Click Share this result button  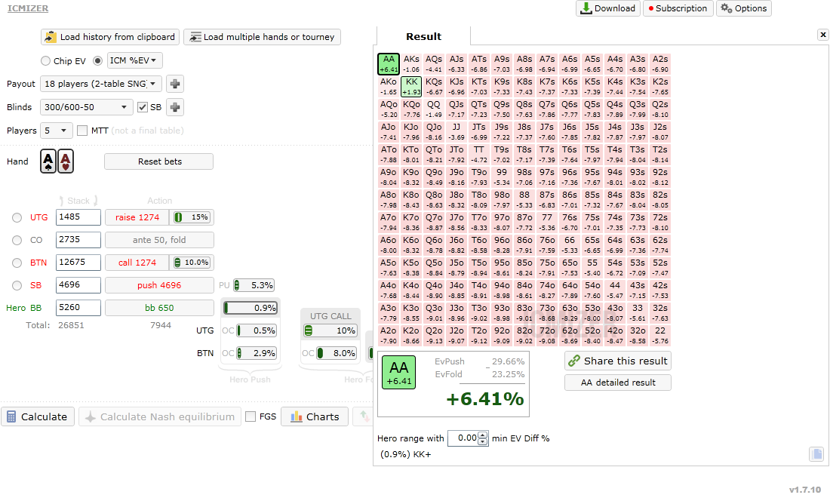tap(618, 361)
